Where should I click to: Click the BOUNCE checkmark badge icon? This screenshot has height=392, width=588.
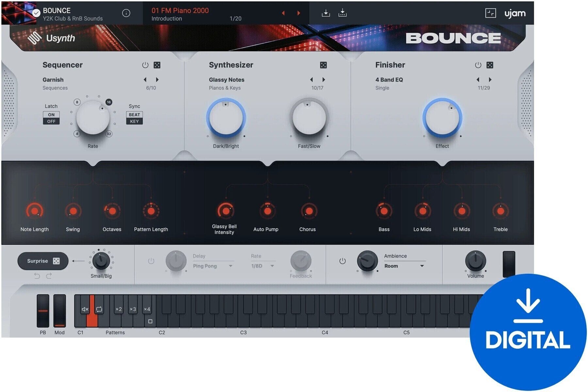[x=36, y=13]
